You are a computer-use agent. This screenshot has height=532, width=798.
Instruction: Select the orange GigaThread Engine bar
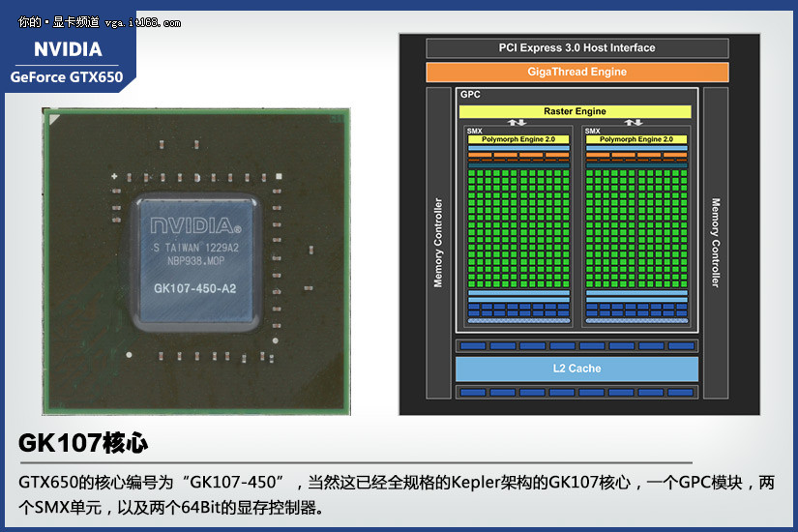point(577,72)
